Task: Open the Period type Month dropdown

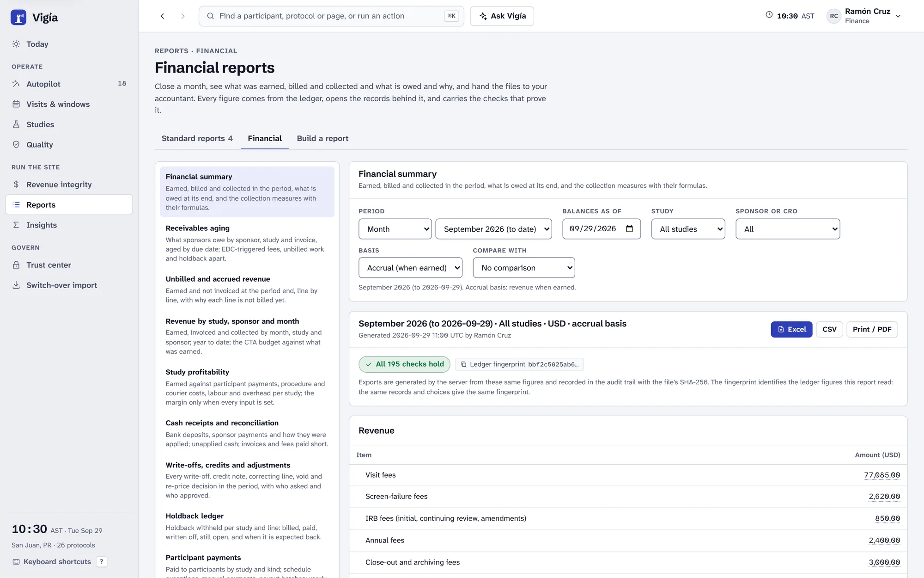Action: (x=395, y=229)
